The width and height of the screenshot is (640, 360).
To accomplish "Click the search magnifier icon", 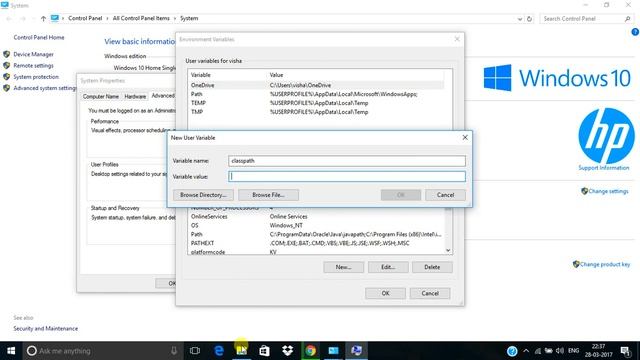I will (628, 19).
